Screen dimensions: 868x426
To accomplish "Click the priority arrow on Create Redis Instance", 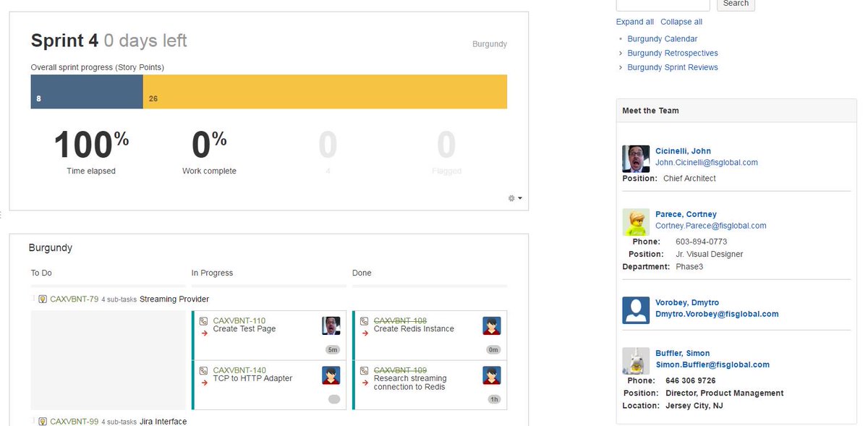I will pyautogui.click(x=365, y=333).
